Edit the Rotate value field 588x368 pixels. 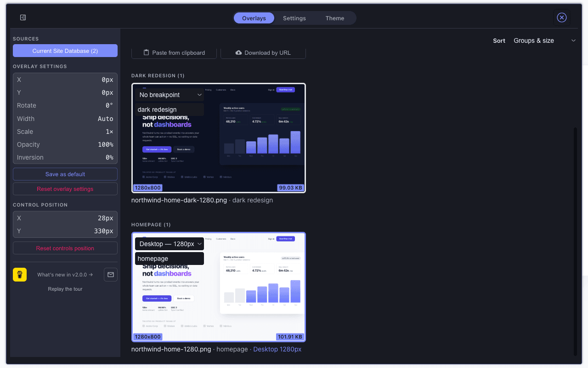pyautogui.click(x=65, y=105)
